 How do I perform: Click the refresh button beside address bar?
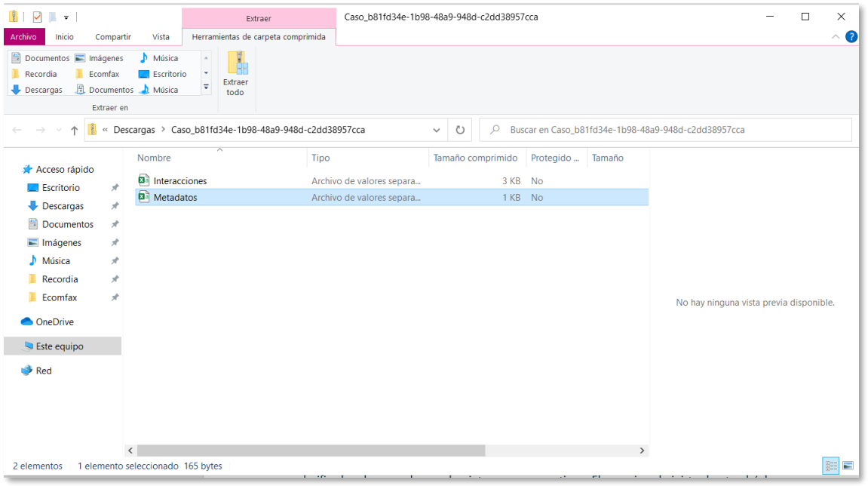(x=460, y=130)
